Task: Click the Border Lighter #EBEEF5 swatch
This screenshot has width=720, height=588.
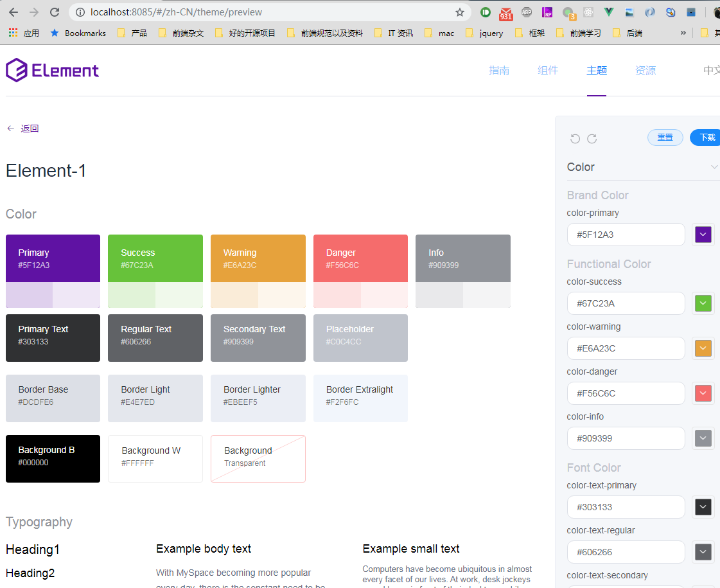Action: (x=258, y=398)
